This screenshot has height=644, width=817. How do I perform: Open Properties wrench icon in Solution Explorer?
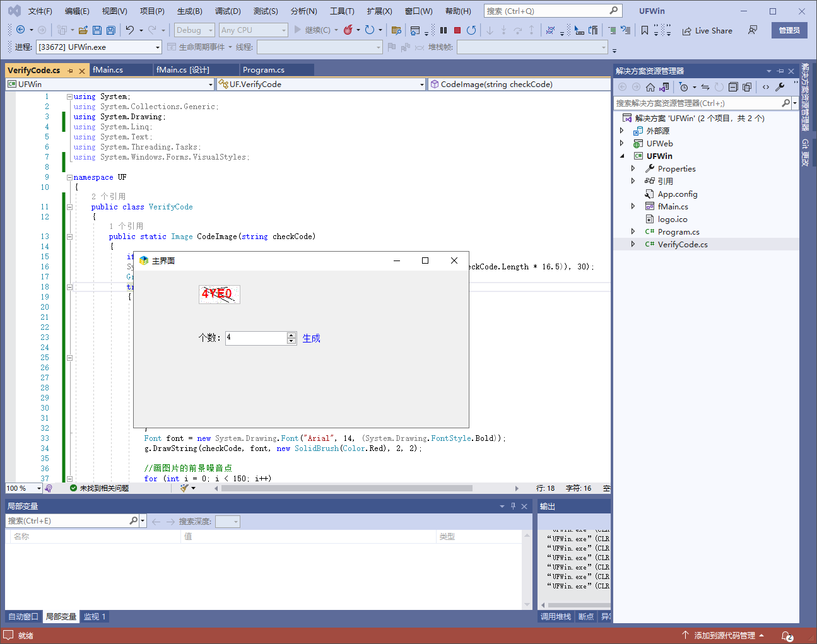(780, 87)
